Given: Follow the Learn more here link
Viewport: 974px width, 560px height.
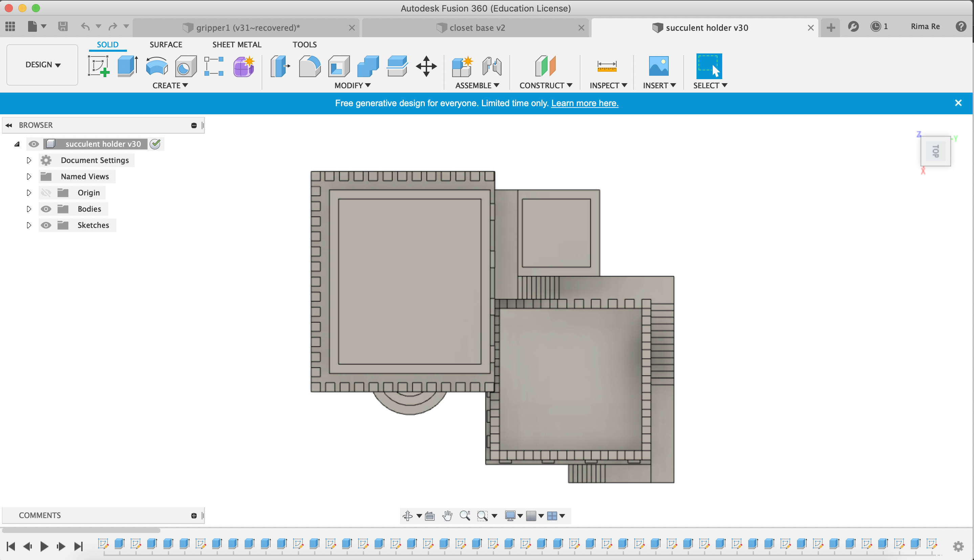Looking at the screenshot, I should tap(584, 103).
